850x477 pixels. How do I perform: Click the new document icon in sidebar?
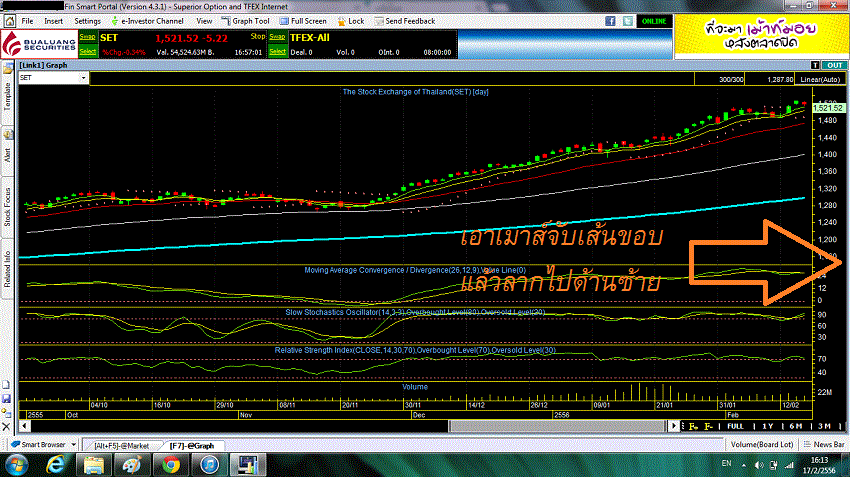click(x=6, y=385)
